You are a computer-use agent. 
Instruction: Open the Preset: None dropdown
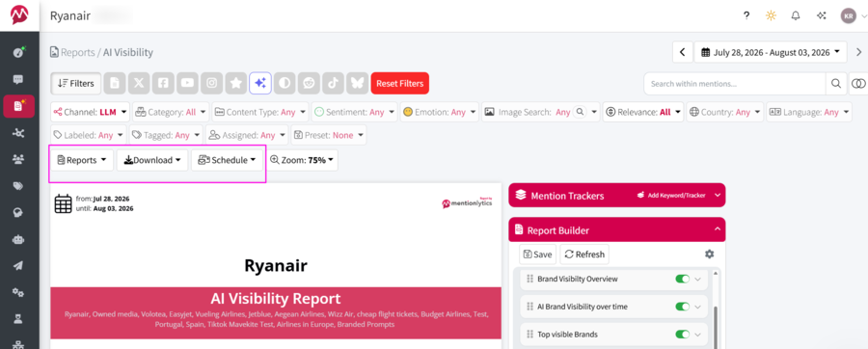click(328, 134)
